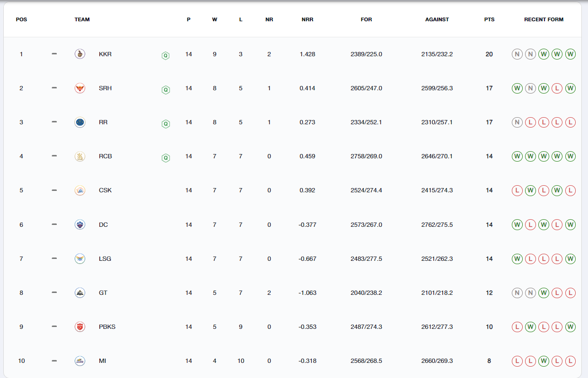Screen dimensions: 588x378
Task: Click the RECENT FORM column header
Action: click(544, 20)
